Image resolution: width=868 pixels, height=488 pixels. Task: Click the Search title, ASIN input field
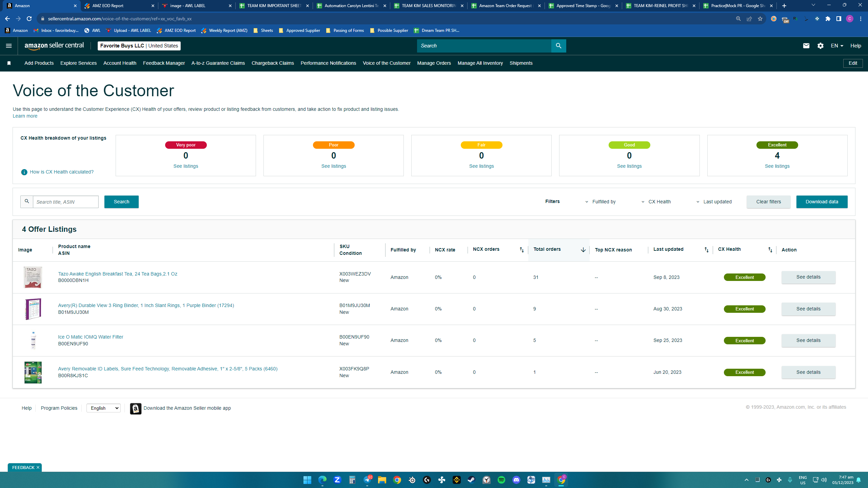(66, 202)
